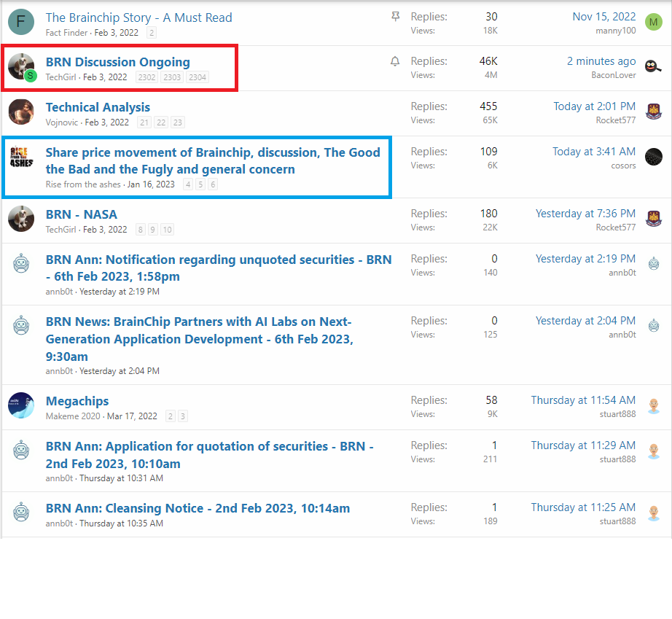
Task: Click the annb0t robot avatar on AI Labs news
Action: click(x=21, y=326)
